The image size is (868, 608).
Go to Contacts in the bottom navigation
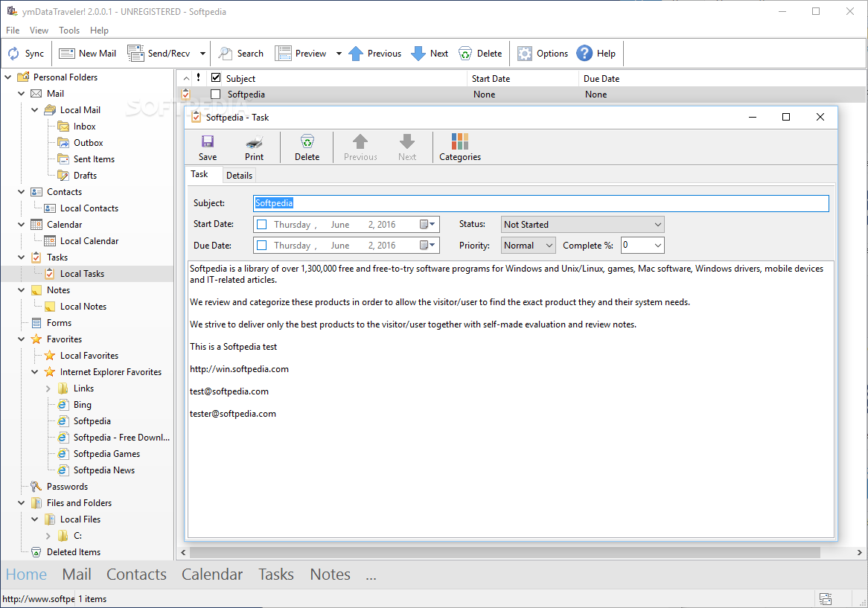pyautogui.click(x=136, y=575)
